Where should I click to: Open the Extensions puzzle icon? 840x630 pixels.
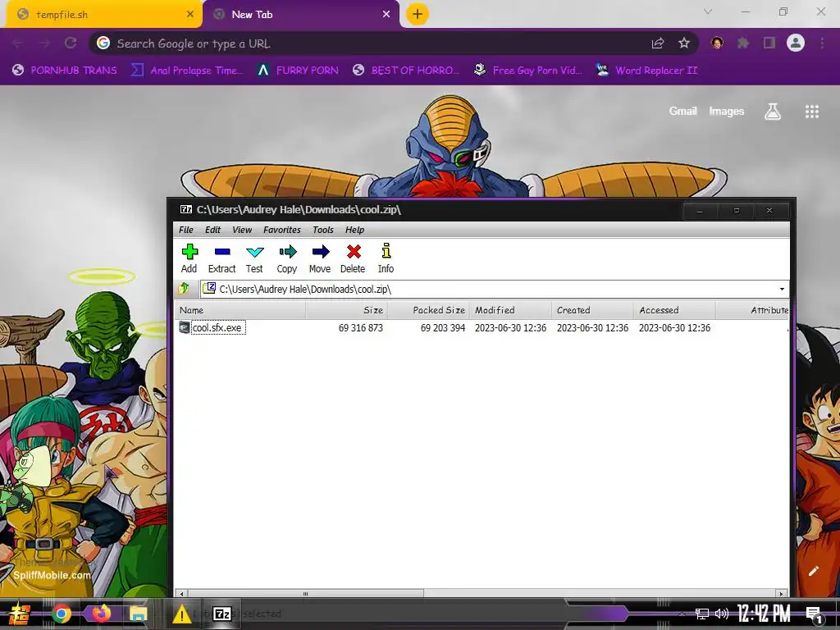pyautogui.click(x=742, y=43)
